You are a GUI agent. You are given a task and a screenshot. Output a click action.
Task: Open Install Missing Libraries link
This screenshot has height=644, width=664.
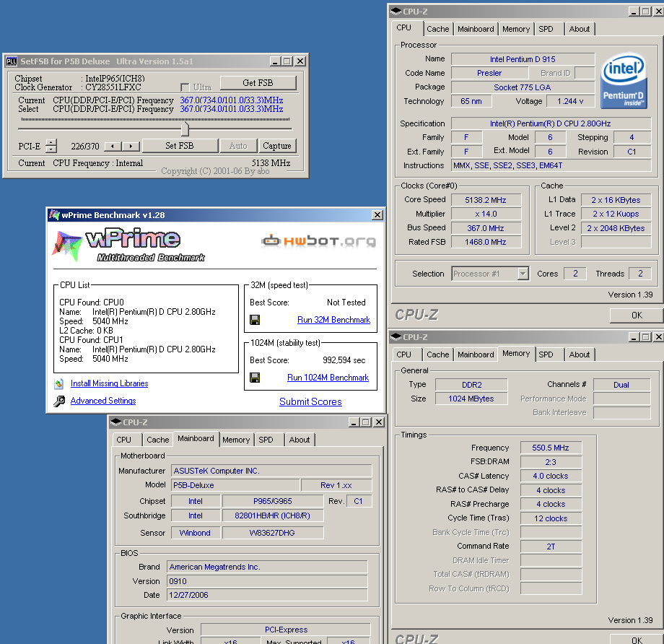pos(109,383)
